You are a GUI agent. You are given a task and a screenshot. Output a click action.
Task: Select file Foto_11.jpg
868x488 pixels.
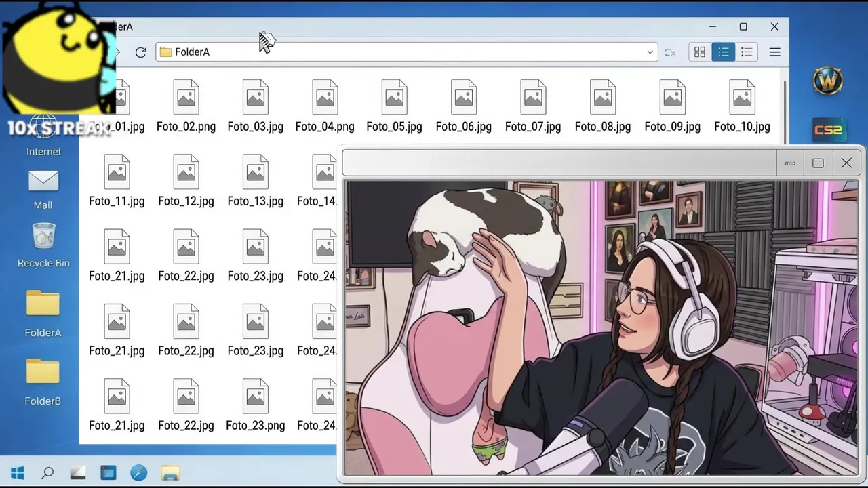pyautogui.click(x=117, y=181)
